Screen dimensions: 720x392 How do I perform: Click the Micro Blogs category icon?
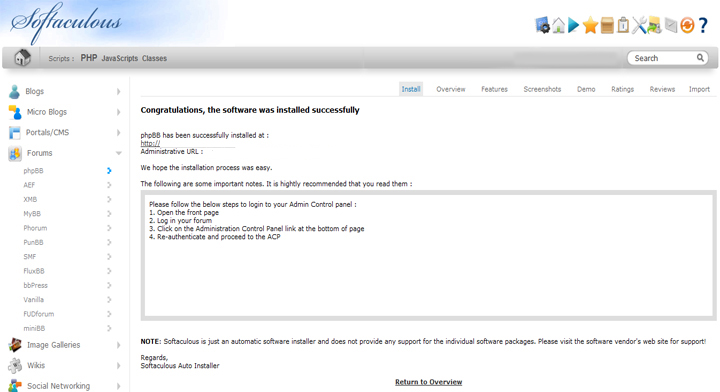pyautogui.click(x=15, y=112)
